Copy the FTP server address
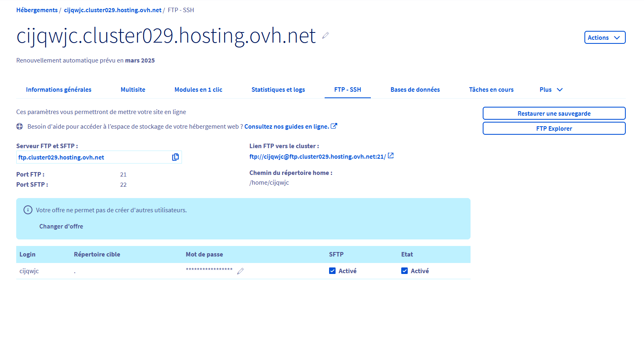 [x=175, y=157]
